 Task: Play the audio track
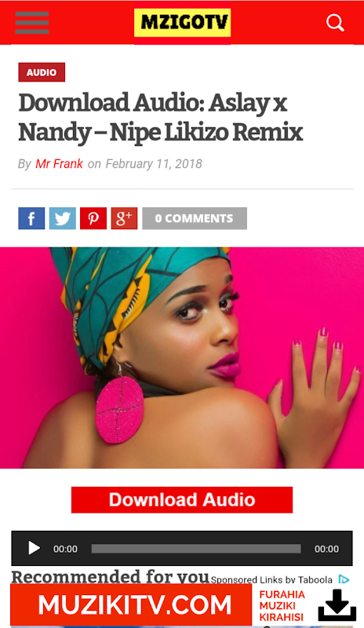point(34,548)
